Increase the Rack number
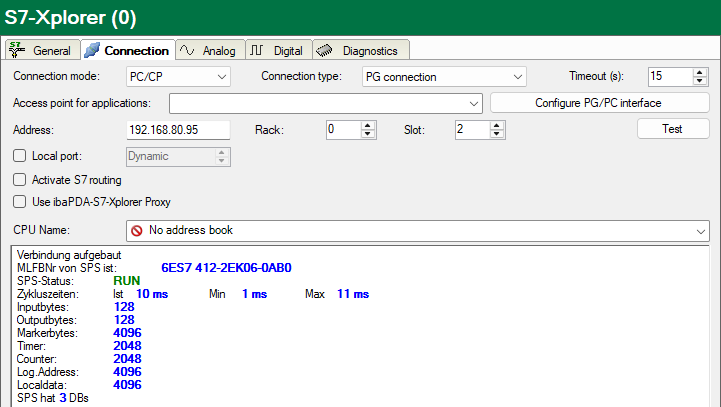This screenshot has height=407, width=721. (x=367, y=126)
